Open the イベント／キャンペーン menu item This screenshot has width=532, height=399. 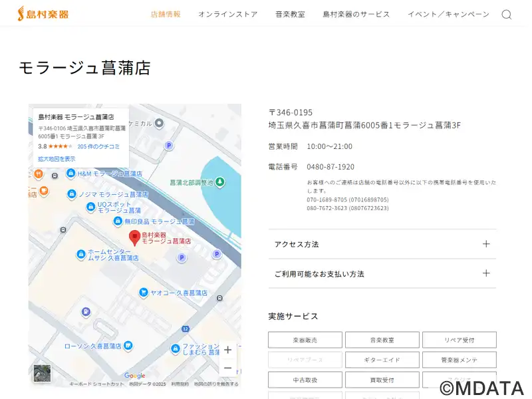coord(448,15)
